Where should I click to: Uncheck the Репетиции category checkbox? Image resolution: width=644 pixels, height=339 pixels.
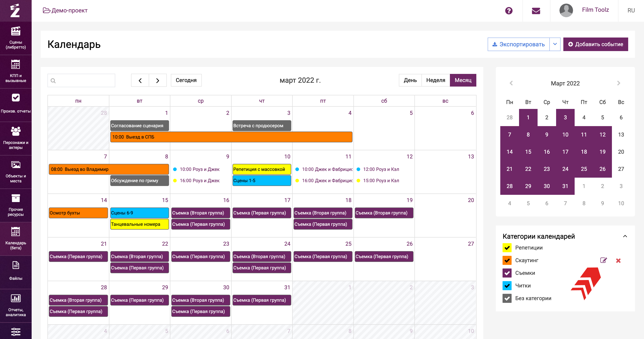507,248
